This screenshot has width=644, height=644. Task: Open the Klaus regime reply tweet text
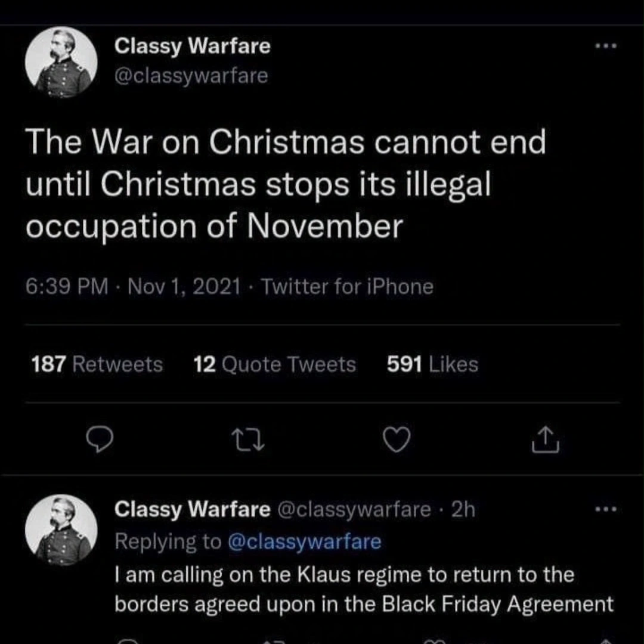(363, 589)
